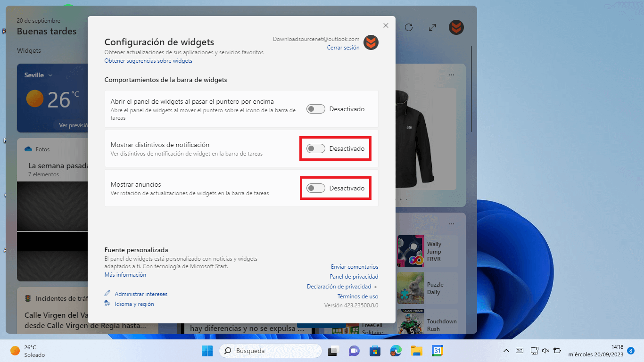This screenshot has width=644, height=362.
Task: Open the La semana pasada photos card
Action: click(53, 209)
